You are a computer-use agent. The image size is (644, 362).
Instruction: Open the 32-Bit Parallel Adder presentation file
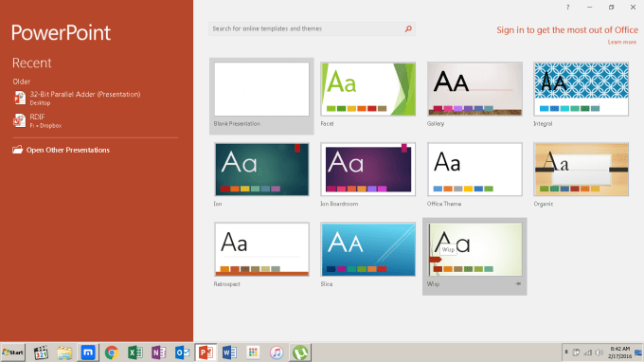click(x=78, y=99)
